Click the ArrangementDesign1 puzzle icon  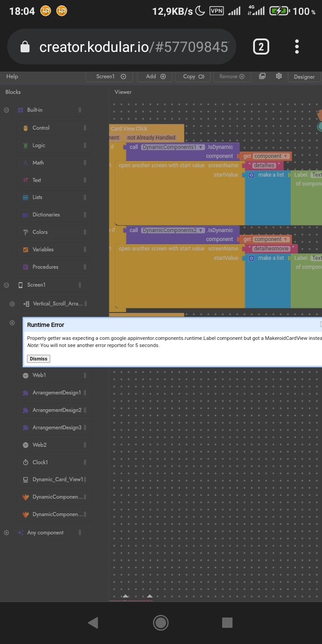pos(25,393)
